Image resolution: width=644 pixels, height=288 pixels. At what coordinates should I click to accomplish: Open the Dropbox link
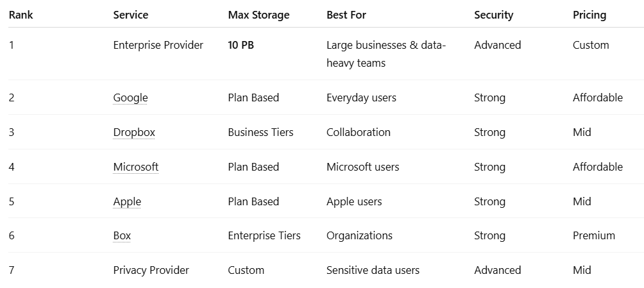(134, 133)
